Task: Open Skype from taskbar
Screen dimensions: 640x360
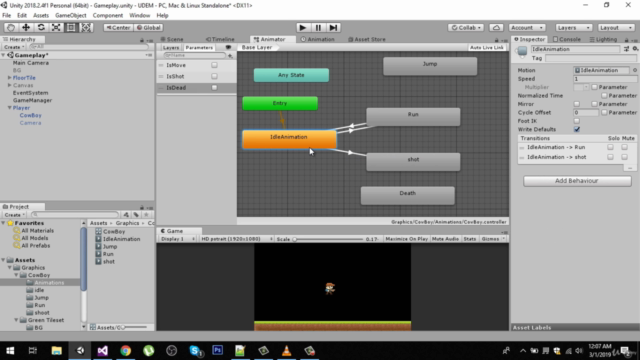Action: [195, 351]
